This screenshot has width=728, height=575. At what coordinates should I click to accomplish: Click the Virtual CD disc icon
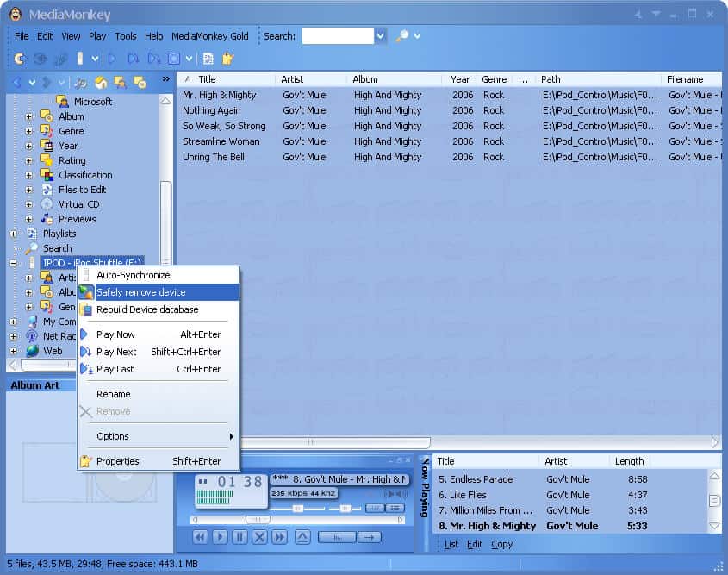click(47, 204)
